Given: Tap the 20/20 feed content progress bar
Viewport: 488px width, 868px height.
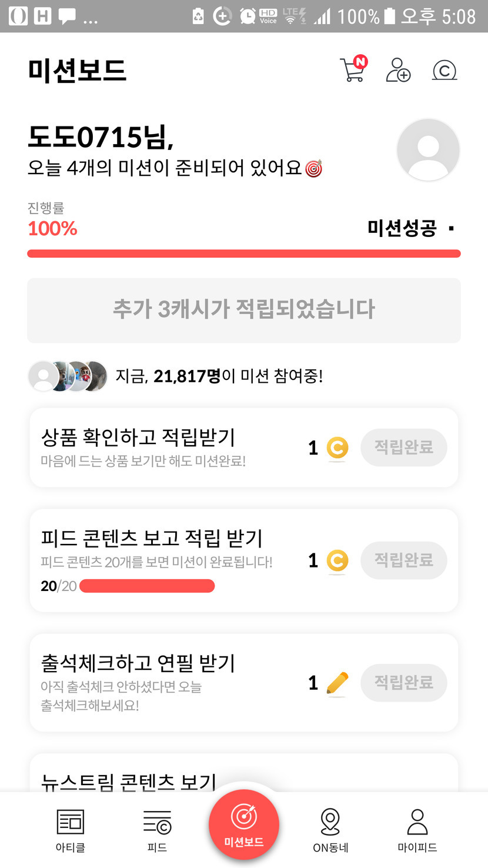Looking at the screenshot, I should pyautogui.click(x=147, y=586).
